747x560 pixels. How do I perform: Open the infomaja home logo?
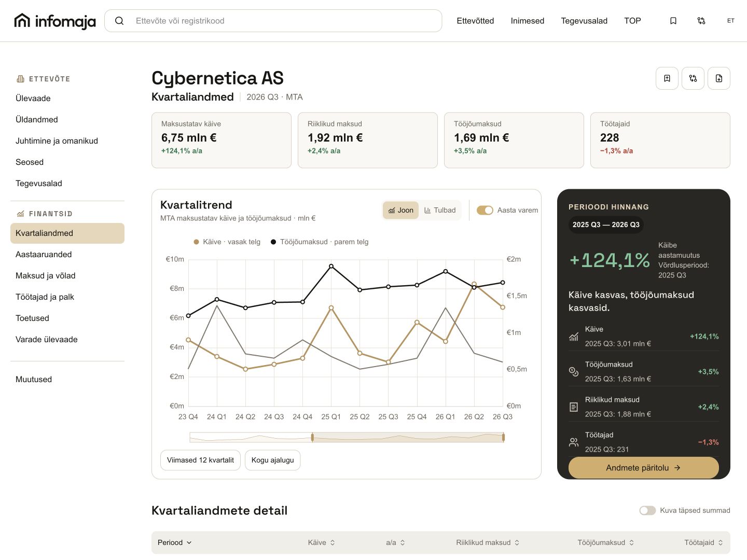pyautogui.click(x=55, y=21)
